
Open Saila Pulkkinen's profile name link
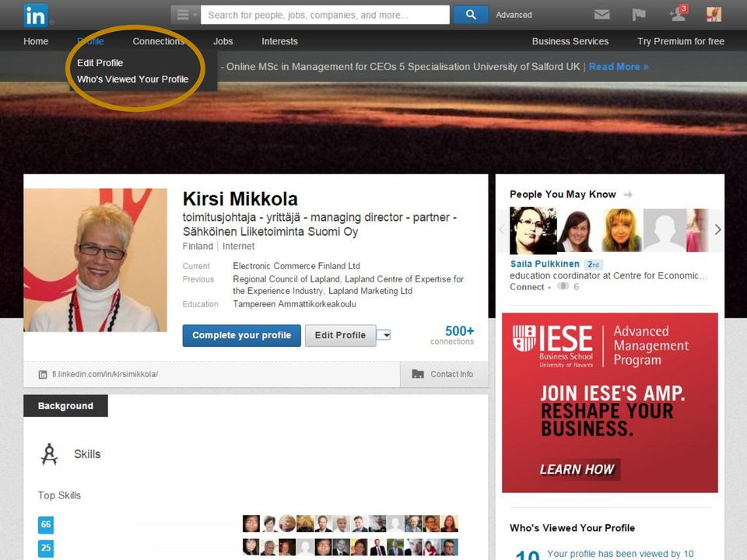point(545,264)
